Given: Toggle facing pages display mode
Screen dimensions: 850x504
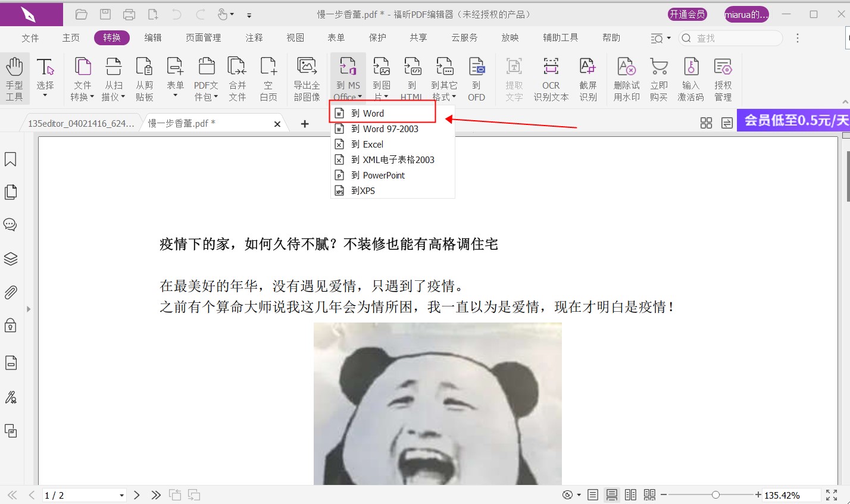Looking at the screenshot, I should [630, 494].
